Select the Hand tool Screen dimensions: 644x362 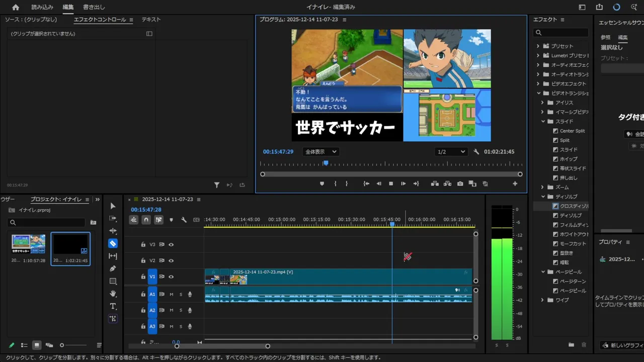point(113,294)
